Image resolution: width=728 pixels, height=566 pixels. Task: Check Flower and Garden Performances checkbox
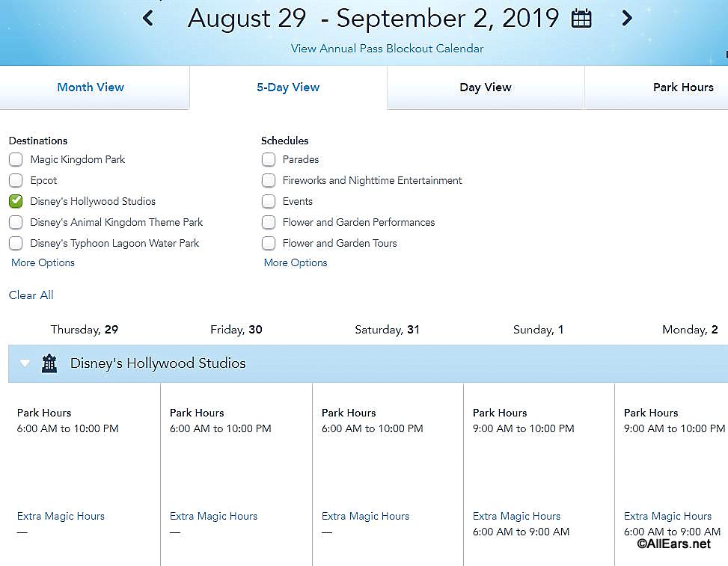tap(269, 222)
